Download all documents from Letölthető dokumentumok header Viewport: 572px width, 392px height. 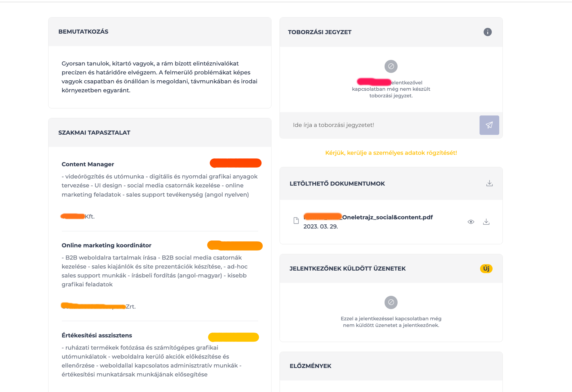[x=489, y=183]
